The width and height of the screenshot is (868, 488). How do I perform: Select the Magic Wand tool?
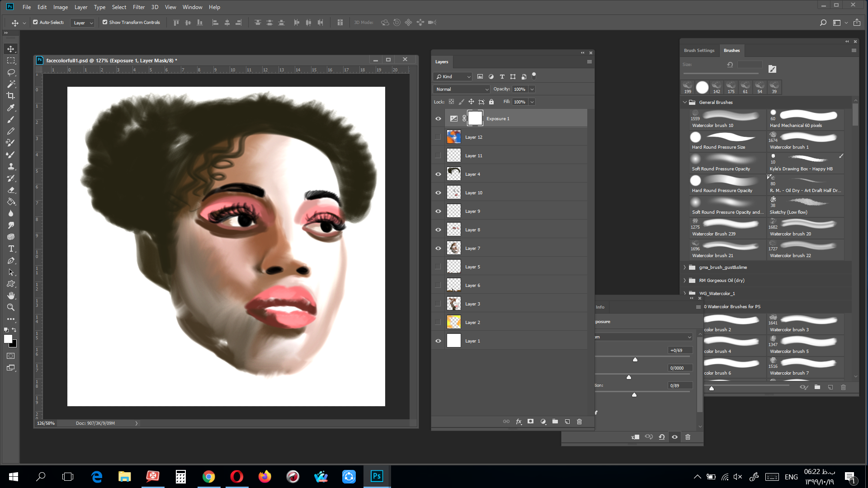pyautogui.click(x=11, y=84)
